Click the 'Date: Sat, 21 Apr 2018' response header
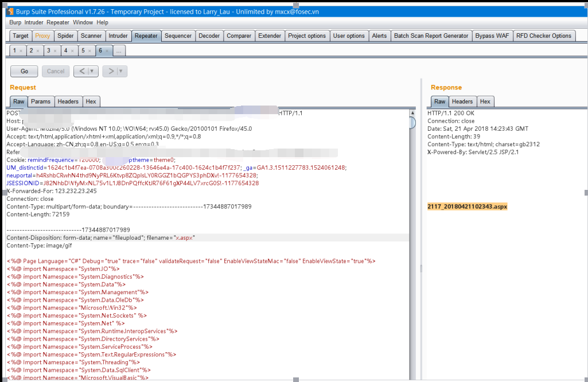Screen dimensions: 588x382 (x=478, y=128)
